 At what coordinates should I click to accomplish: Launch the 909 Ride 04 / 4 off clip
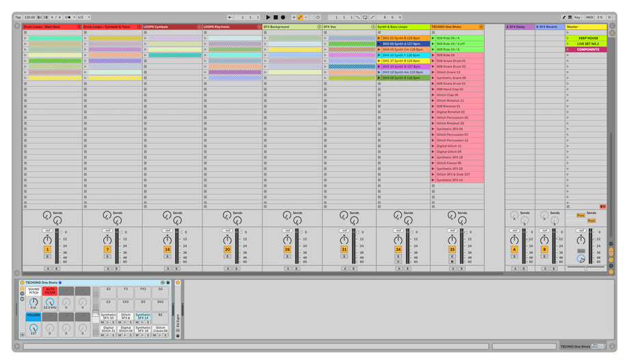(433, 44)
